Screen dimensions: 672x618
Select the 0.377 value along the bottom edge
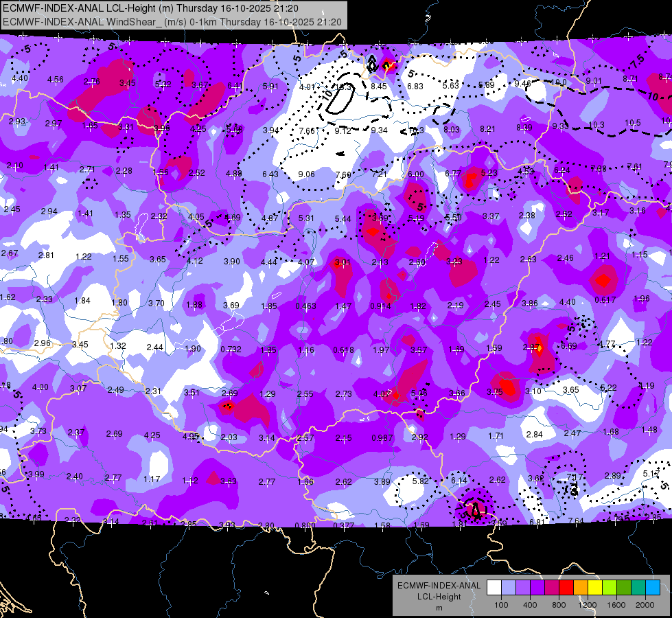click(344, 525)
